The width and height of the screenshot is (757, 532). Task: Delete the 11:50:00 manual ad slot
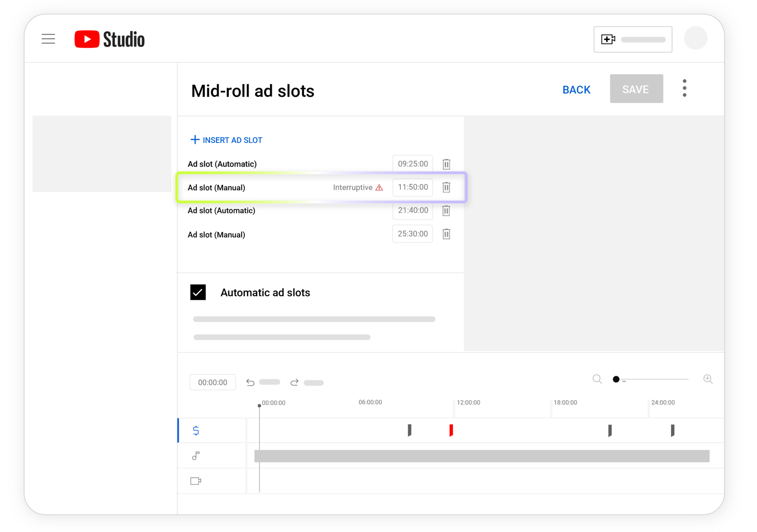pos(446,187)
